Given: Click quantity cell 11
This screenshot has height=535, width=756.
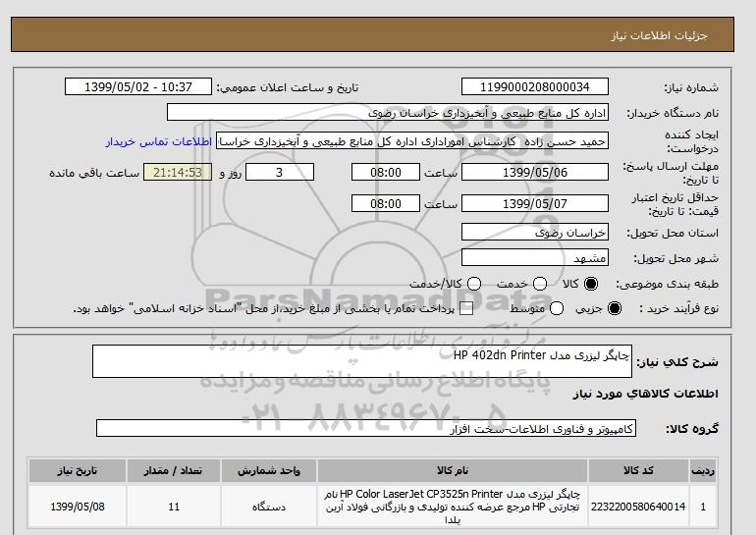Looking at the screenshot, I should click(x=174, y=507).
